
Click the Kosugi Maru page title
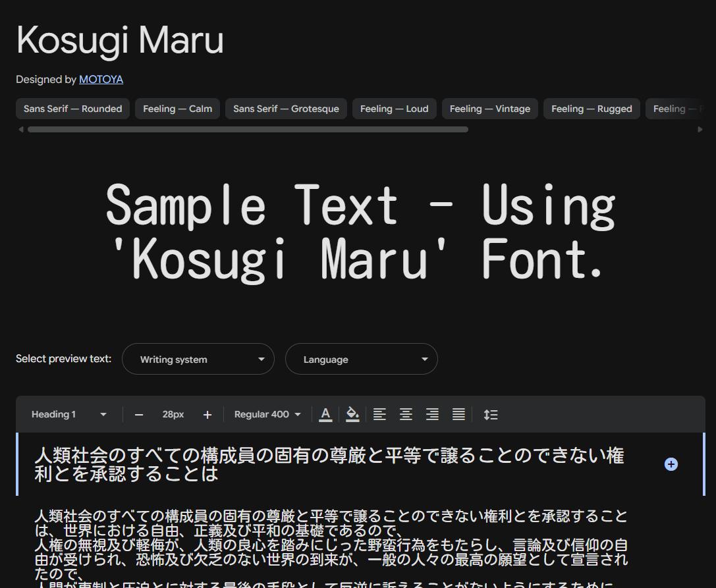[120, 41]
